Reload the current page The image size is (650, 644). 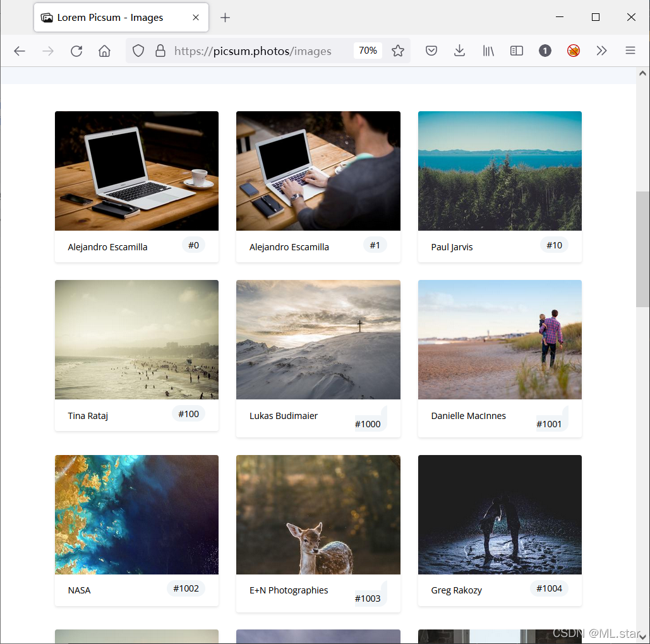(x=76, y=51)
